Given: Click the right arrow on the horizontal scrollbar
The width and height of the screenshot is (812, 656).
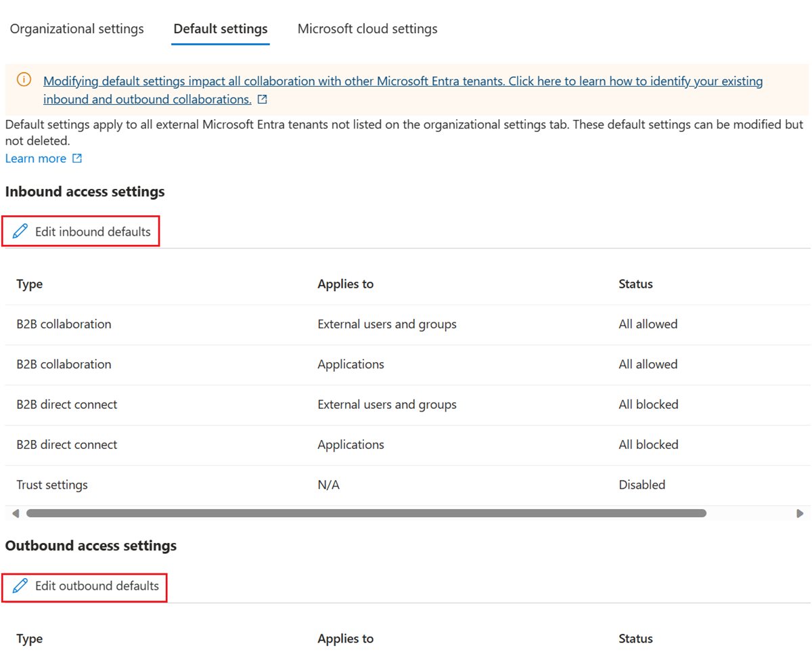Looking at the screenshot, I should coord(801,513).
